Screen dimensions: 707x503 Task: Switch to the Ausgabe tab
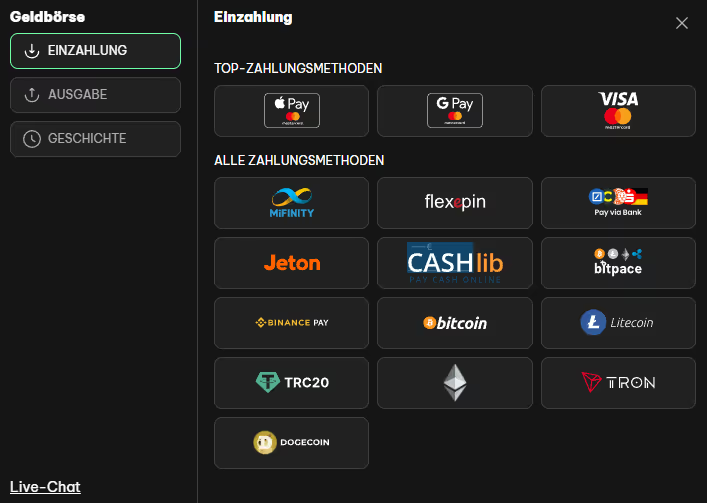95,95
